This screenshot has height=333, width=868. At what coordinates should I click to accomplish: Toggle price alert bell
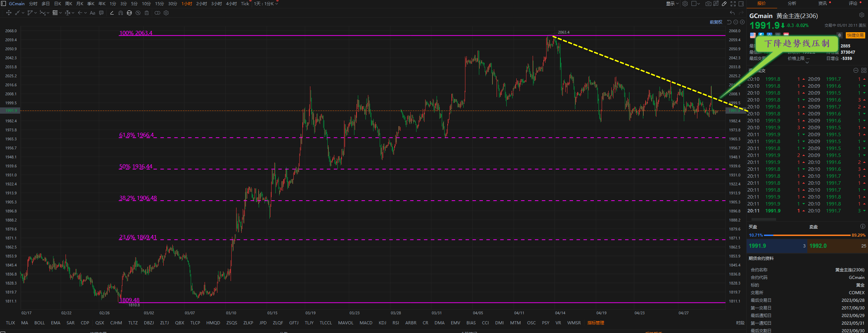(x=840, y=35)
